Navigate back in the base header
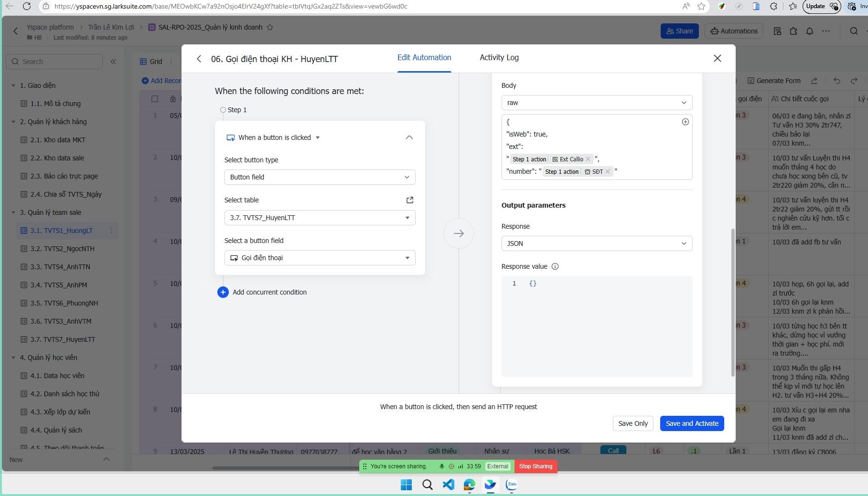Image resolution: width=868 pixels, height=496 pixels. point(15,31)
